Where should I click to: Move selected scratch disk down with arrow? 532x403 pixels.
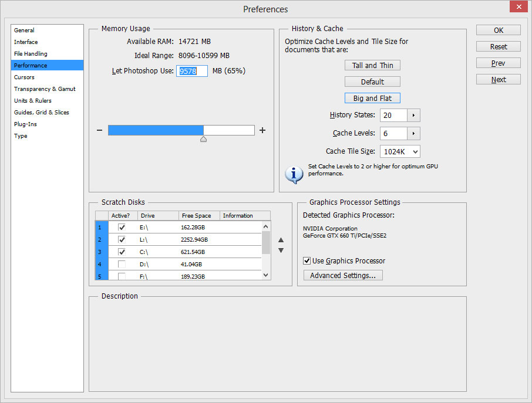pyautogui.click(x=281, y=250)
